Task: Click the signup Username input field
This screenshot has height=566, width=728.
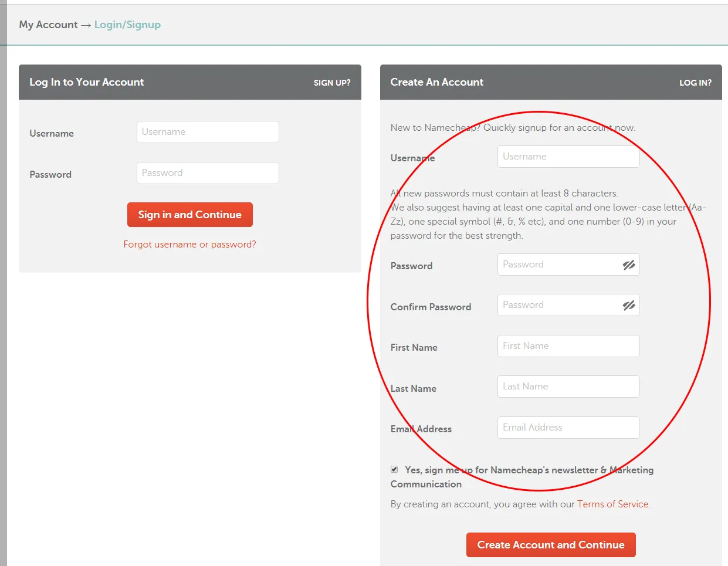Action: 568,156
